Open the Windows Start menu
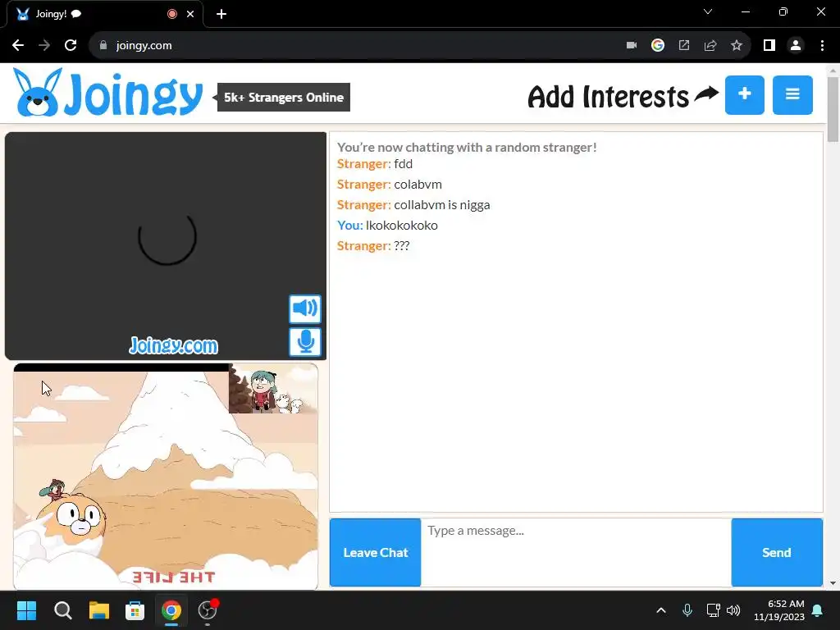 [26, 610]
